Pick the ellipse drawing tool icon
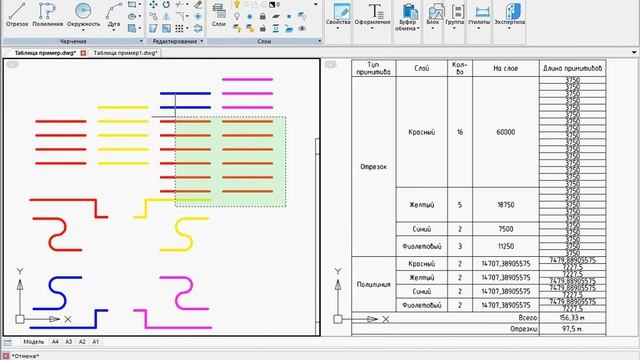Image resolution: width=640 pixels, height=360 pixels. pyautogui.click(x=132, y=16)
